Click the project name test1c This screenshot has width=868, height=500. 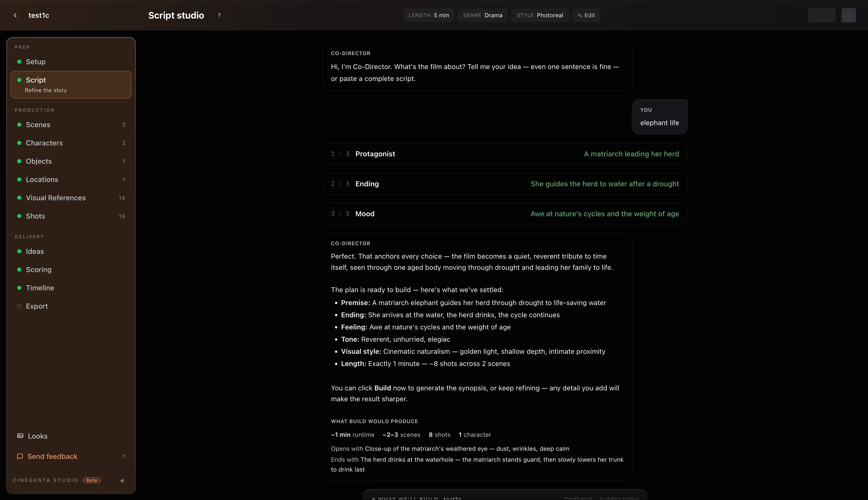pyautogui.click(x=39, y=15)
